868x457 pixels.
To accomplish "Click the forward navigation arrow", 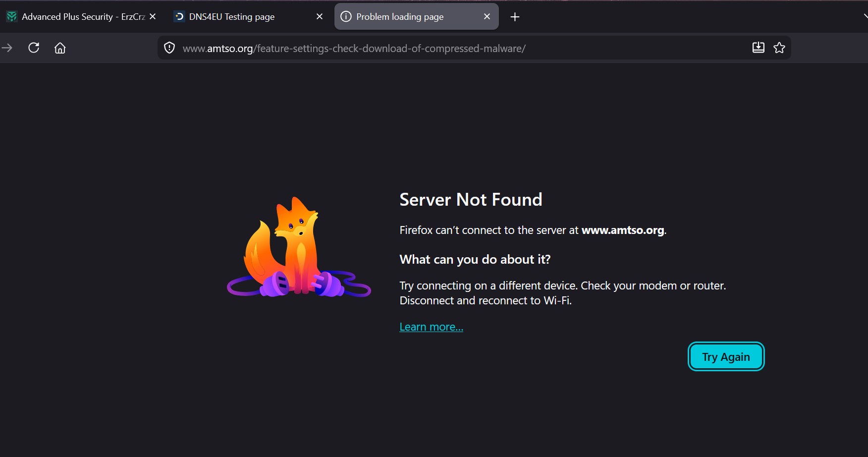I will 7,48.
